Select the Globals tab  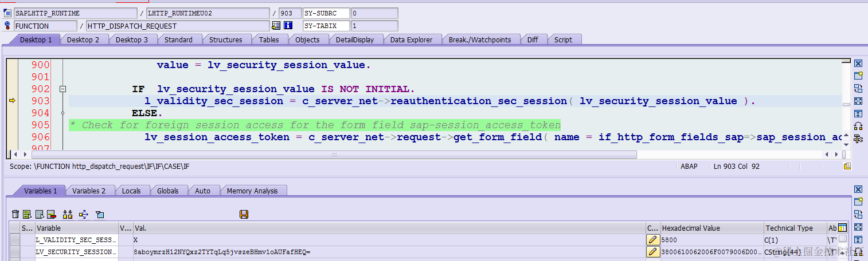168,191
